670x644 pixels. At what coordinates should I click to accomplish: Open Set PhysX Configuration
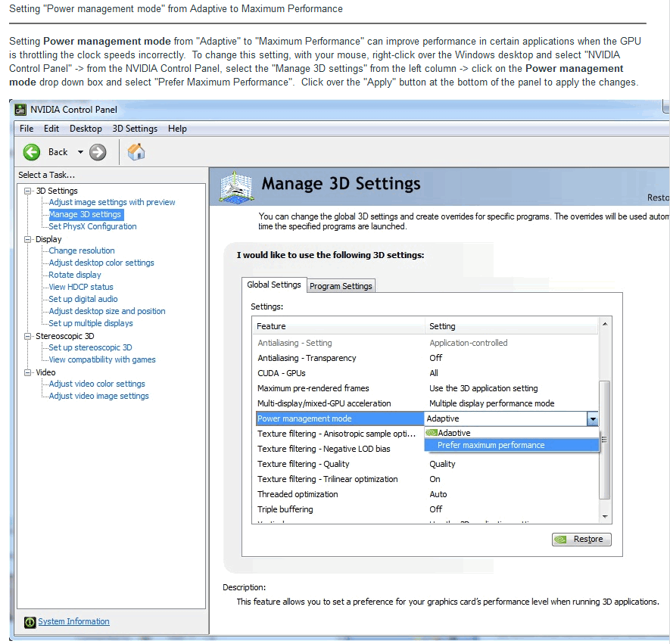coord(92,227)
